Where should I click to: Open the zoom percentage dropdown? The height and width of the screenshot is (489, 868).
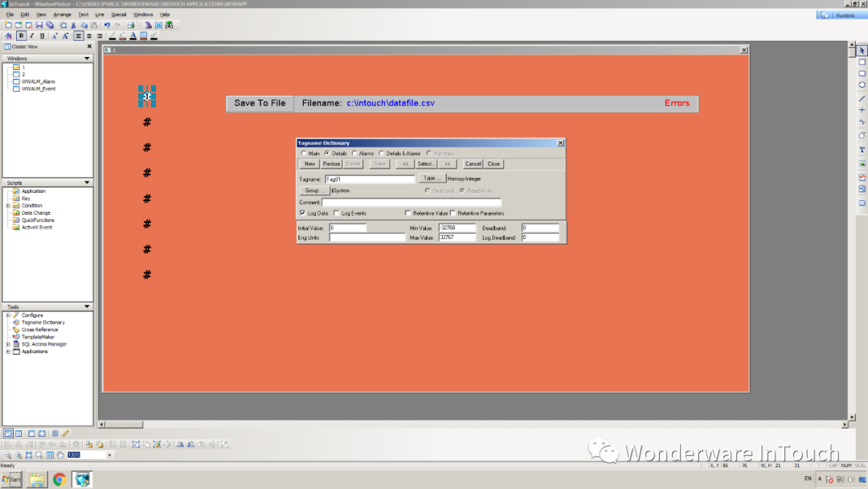(x=110, y=454)
